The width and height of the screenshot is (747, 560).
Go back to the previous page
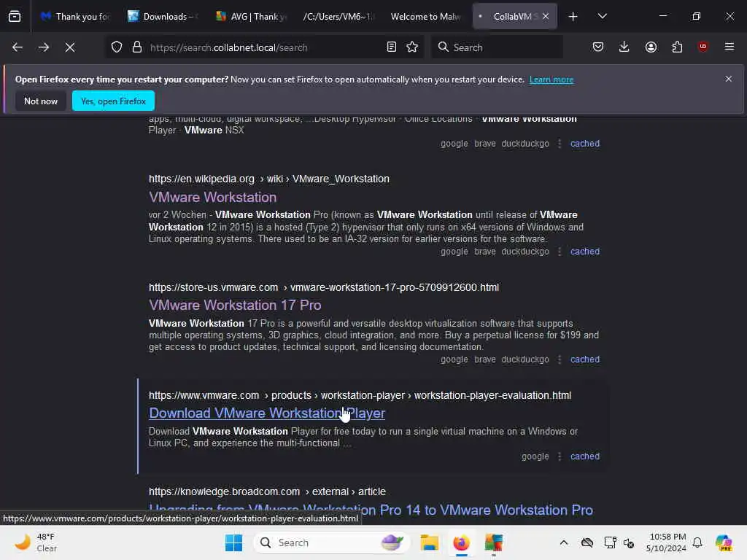click(x=18, y=47)
